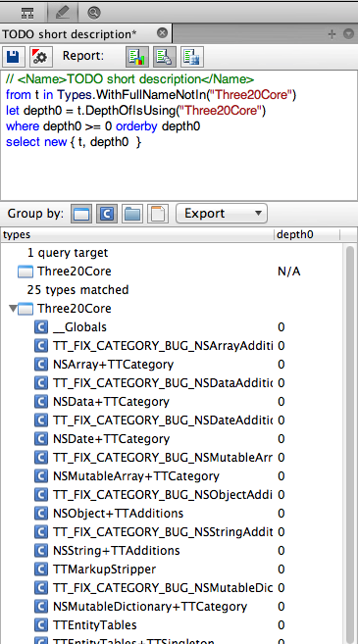Click the N/A depth0 value
Viewport: 358px width, 644px height.
[289, 272]
